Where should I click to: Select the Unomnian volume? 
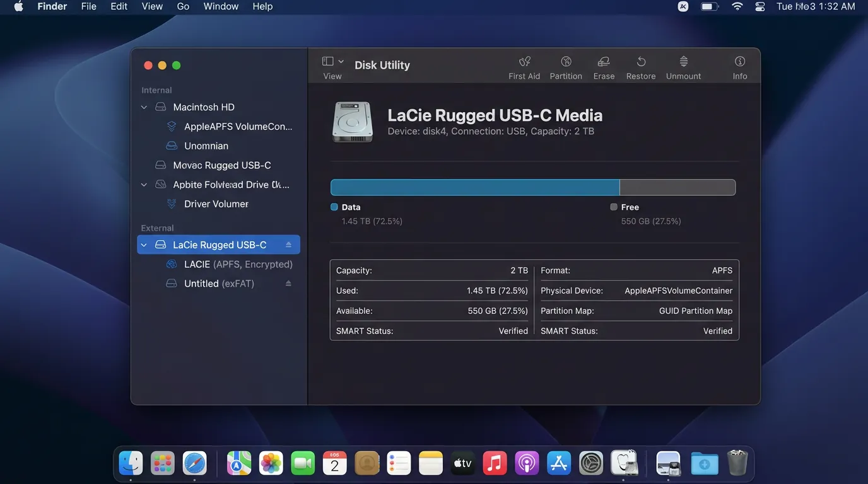coord(218,146)
